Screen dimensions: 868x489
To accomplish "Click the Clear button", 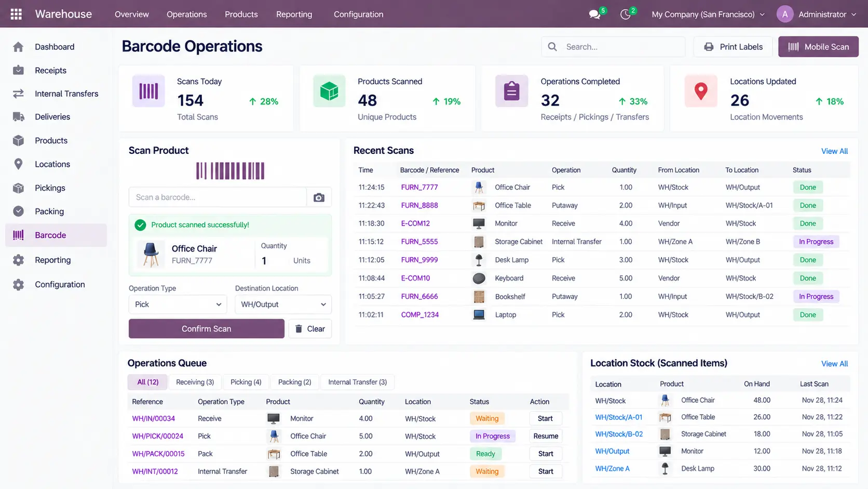I will tap(310, 328).
